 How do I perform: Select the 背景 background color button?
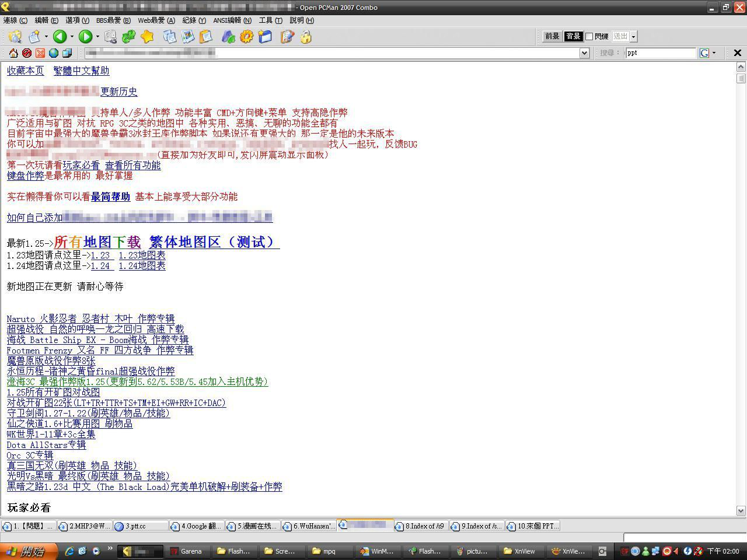point(573,36)
